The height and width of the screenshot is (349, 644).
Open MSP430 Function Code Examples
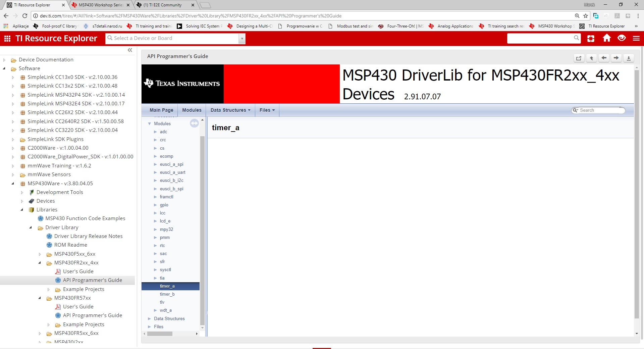(x=85, y=218)
